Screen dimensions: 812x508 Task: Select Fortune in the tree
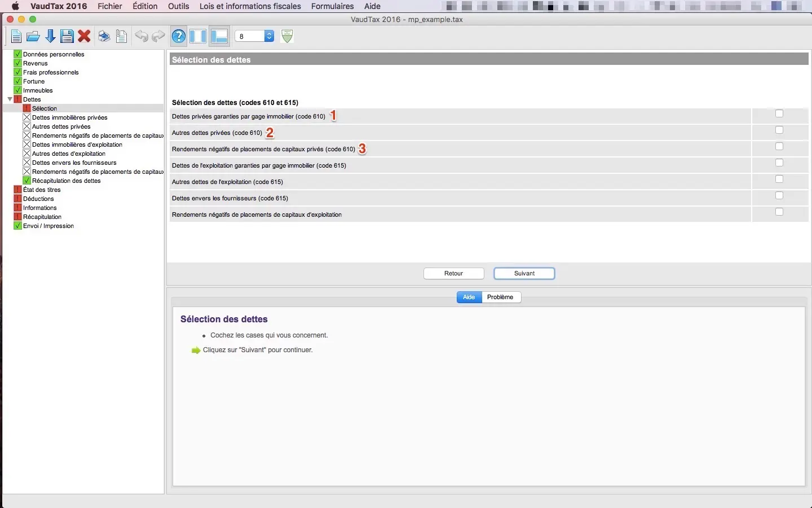[34, 81]
